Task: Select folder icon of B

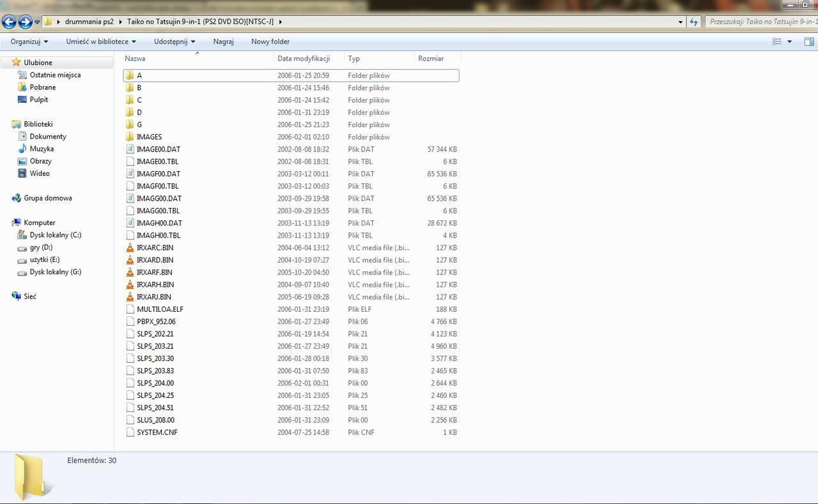Action: [130, 88]
